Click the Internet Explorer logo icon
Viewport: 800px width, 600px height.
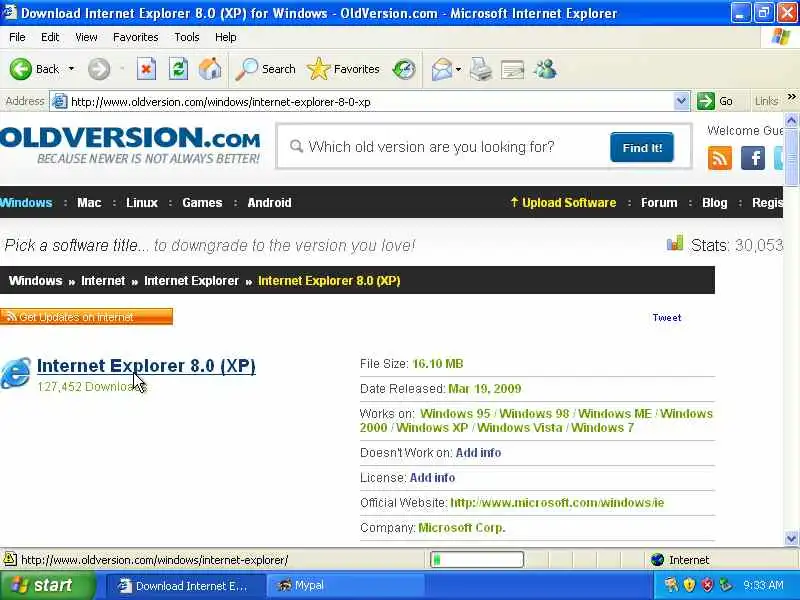pyautogui.click(x=15, y=373)
